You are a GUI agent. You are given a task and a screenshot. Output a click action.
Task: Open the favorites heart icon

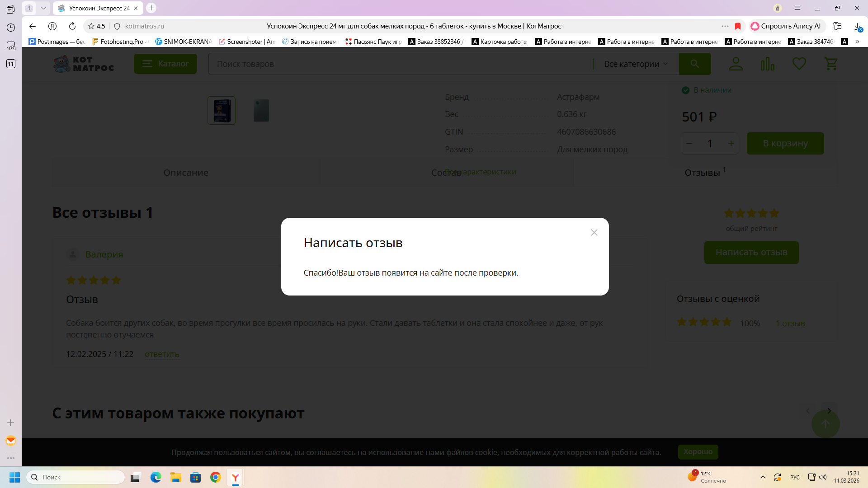(799, 64)
